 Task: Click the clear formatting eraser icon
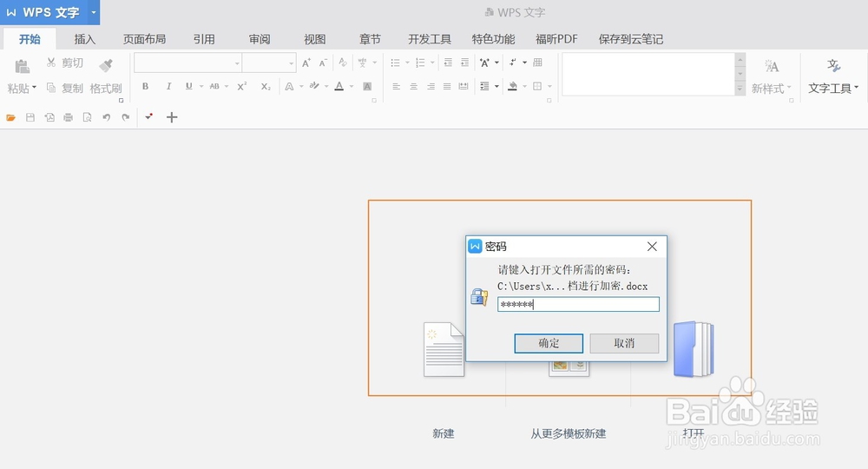[343, 63]
